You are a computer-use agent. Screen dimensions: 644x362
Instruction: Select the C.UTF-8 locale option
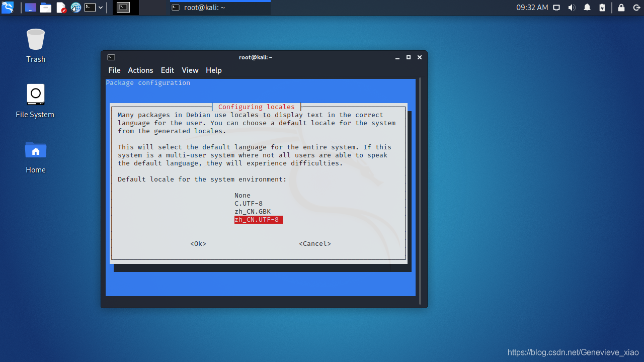[249, 204]
